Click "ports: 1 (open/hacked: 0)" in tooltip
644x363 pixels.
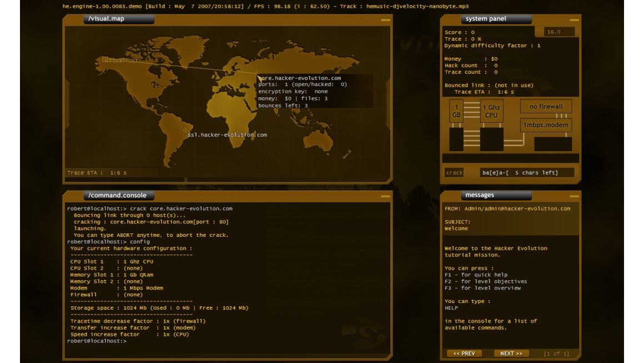click(x=303, y=84)
